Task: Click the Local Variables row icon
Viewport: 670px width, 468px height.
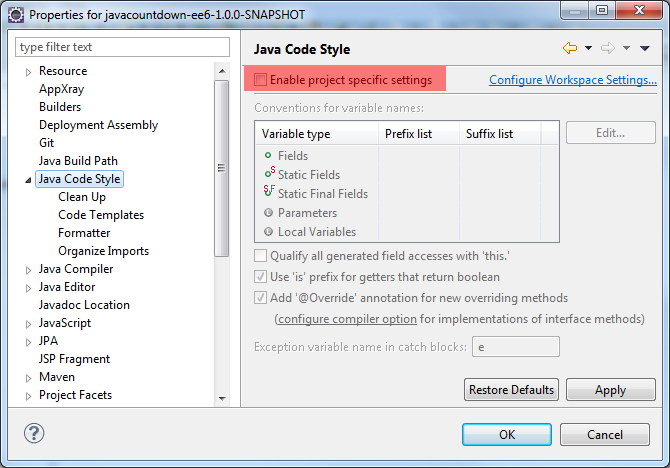Action: click(268, 232)
